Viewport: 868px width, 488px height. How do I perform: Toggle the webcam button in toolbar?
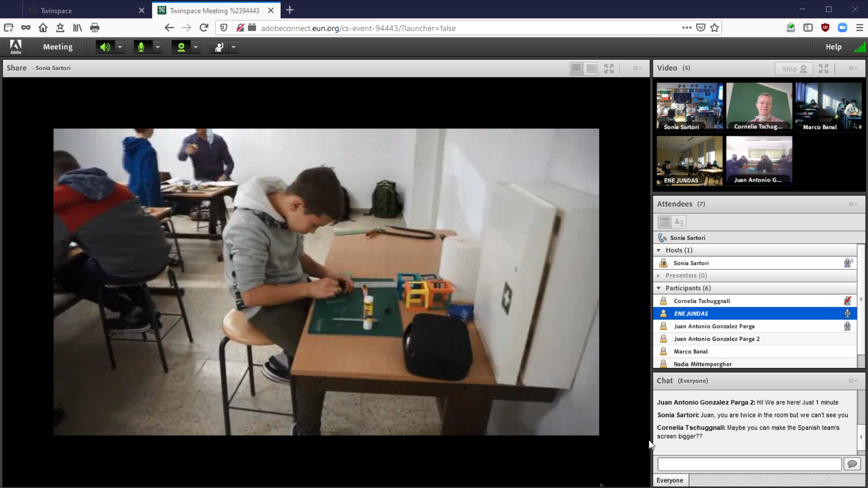pyautogui.click(x=181, y=47)
